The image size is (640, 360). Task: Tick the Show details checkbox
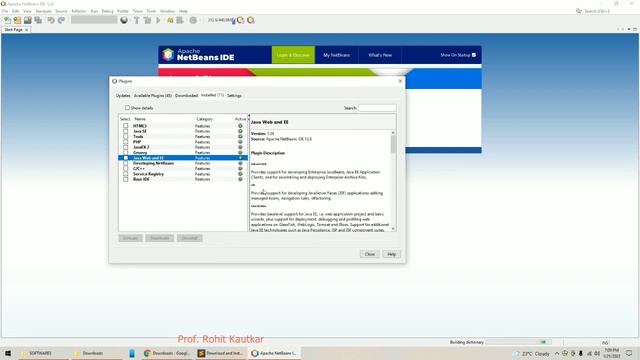127,108
